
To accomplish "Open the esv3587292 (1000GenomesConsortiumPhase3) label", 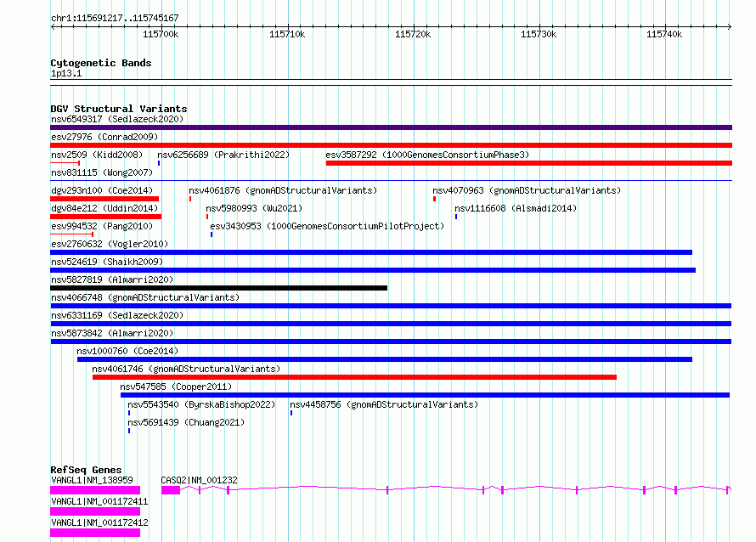I will tap(427, 155).
